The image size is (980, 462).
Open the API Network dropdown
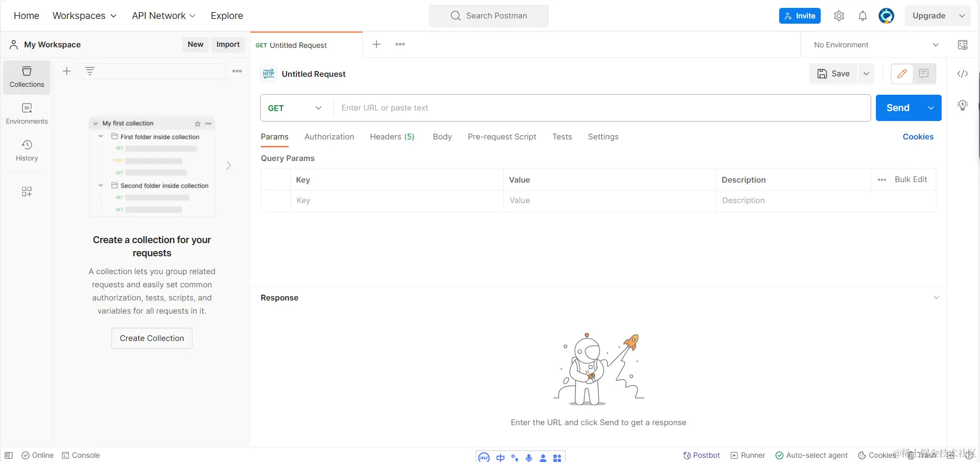pyautogui.click(x=164, y=16)
